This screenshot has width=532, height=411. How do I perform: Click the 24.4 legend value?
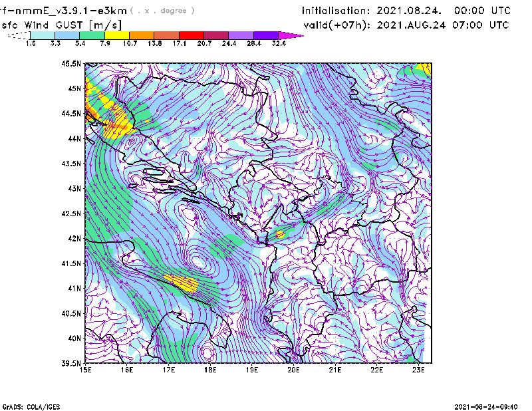tap(229, 43)
